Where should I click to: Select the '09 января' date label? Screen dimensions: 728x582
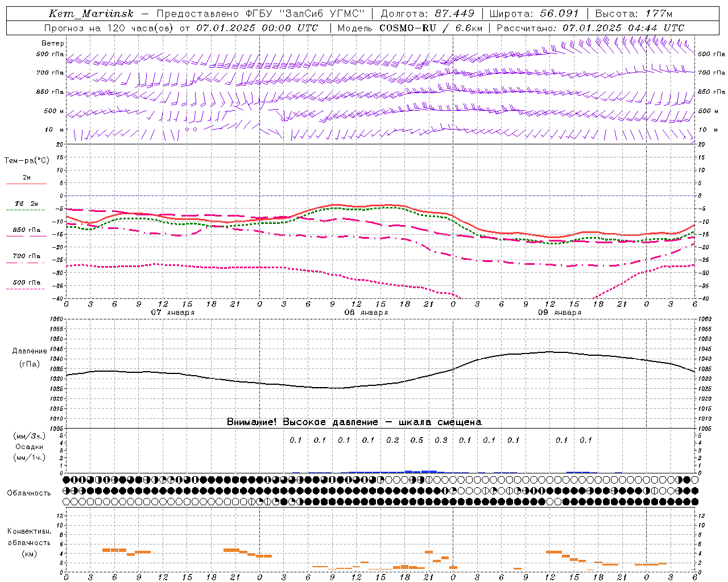[x=559, y=312]
